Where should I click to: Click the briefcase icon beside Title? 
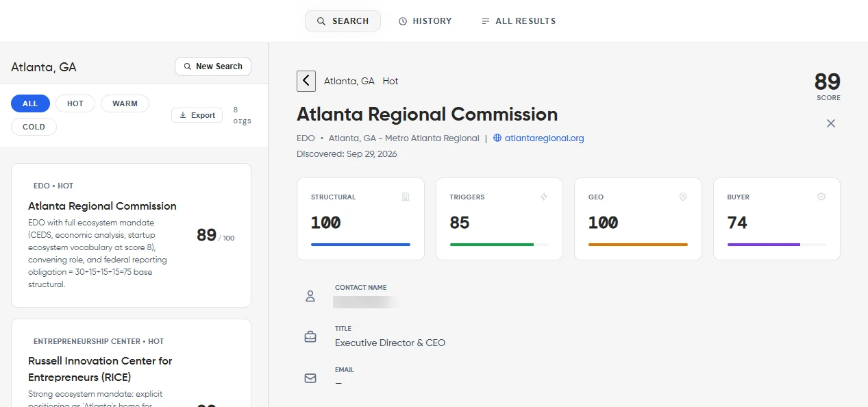tap(310, 337)
